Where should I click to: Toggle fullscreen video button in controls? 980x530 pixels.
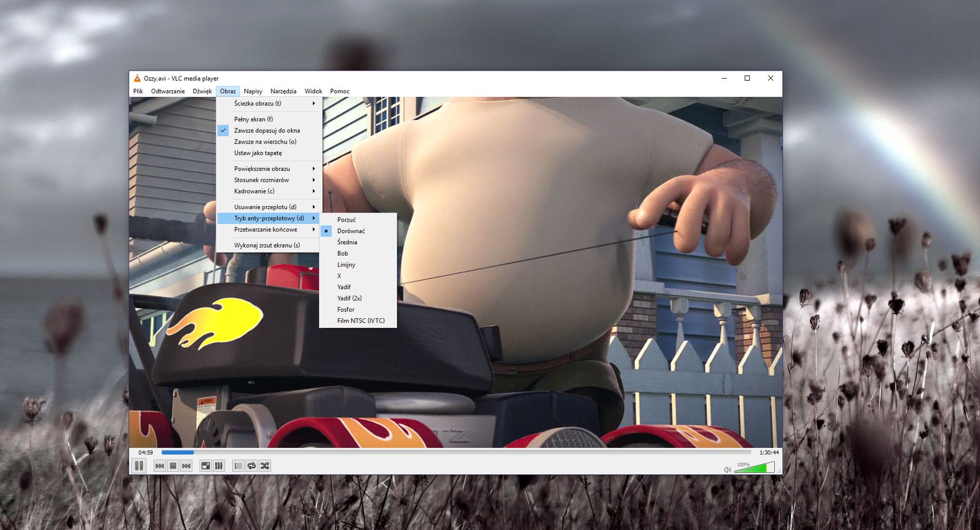(x=206, y=466)
